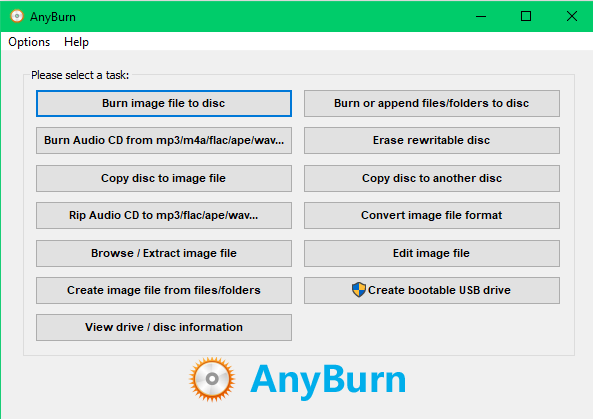Viewport: 593px width, 419px height.
Task: Open the Options menu
Action: click(x=29, y=42)
